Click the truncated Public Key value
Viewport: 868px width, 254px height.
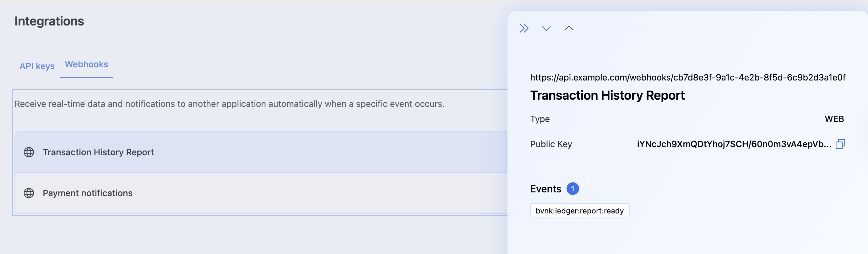[734, 144]
